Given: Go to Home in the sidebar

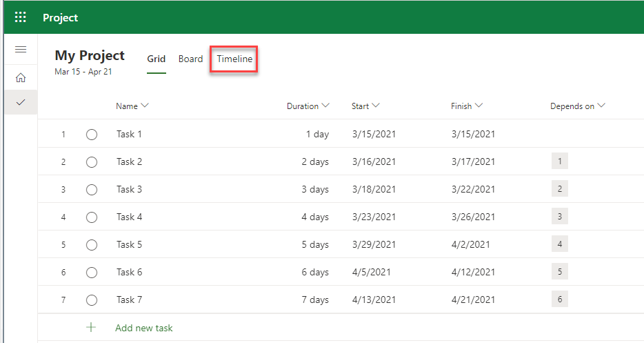Looking at the screenshot, I should click(21, 78).
